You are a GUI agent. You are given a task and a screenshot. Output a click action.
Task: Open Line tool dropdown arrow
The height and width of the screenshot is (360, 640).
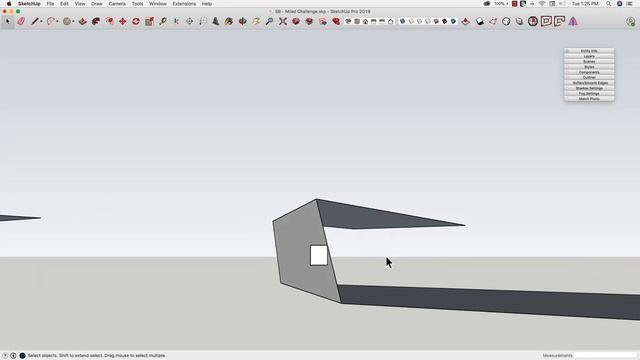point(41,22)
